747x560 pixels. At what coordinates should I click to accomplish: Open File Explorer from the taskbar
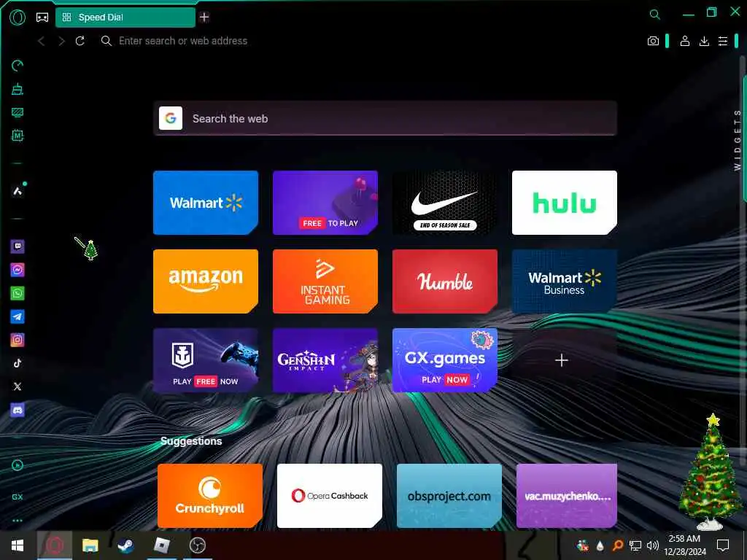pyautogui.click(x=90, y=545)
